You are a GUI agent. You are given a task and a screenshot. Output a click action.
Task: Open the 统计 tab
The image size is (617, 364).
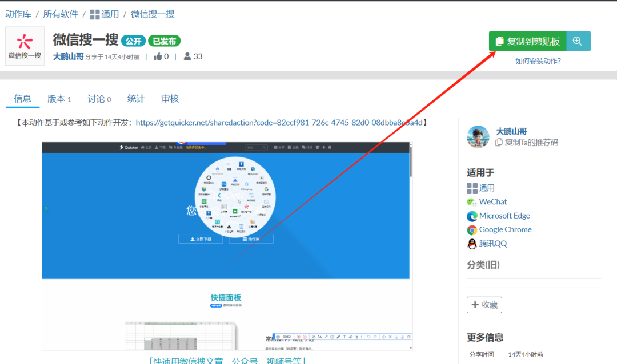tap(136, 99)
